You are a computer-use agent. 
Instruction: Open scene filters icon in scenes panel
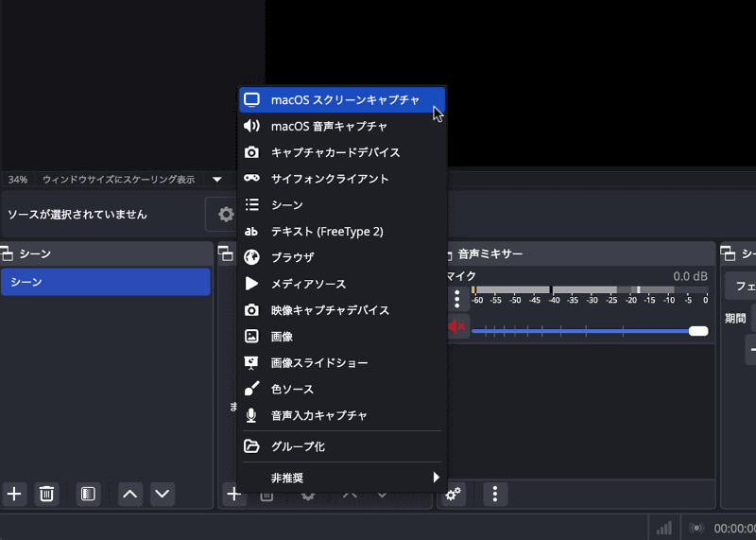[x=88, y=494]
